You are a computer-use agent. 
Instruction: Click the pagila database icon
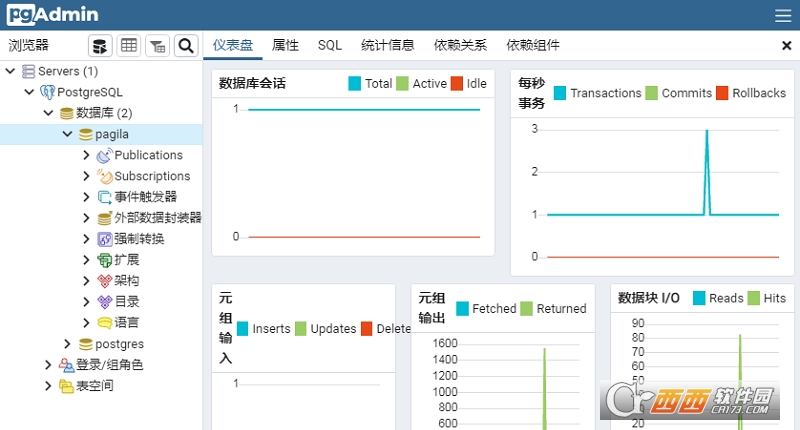[x=86, y=134]
